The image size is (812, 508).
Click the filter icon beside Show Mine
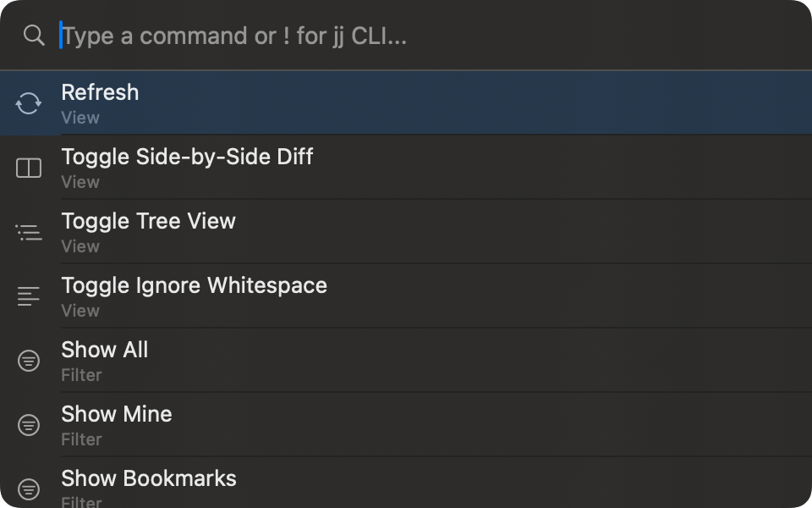pos(29,424)
